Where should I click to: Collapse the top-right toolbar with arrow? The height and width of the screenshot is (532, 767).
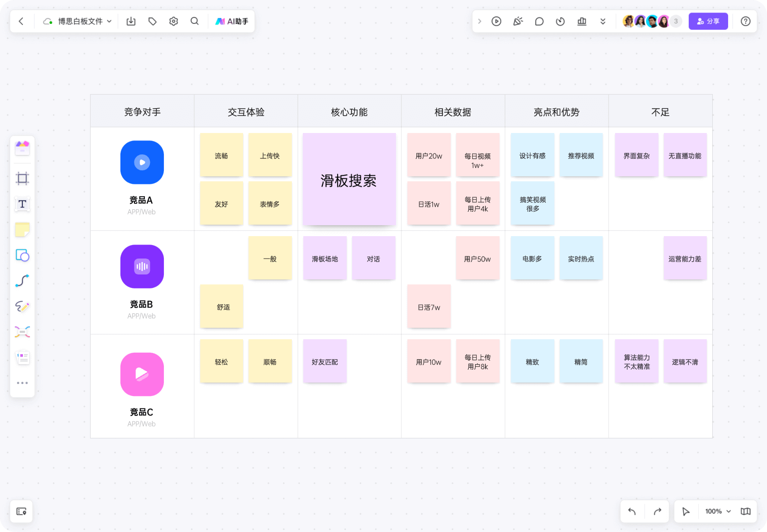tap(480, 21)
